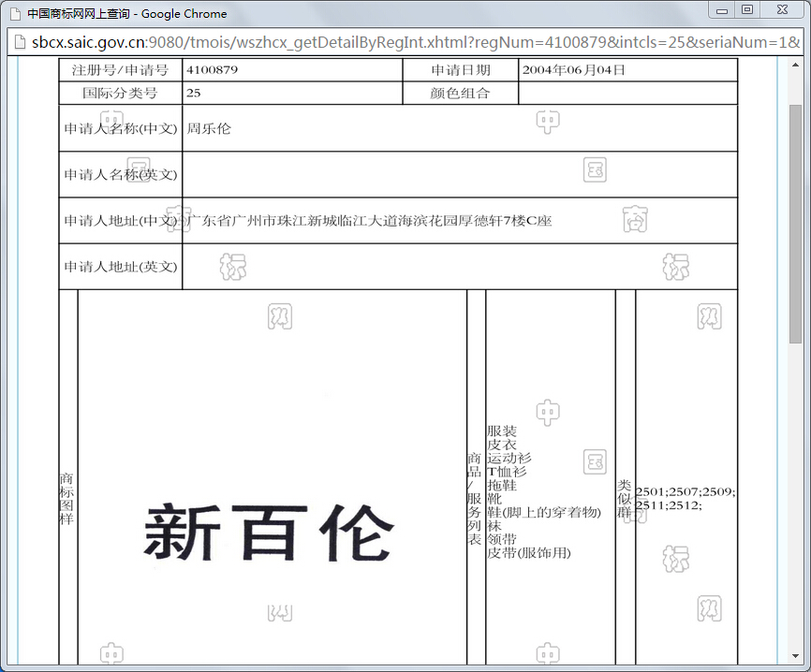Click the goods item 袜

coord(494,526)
